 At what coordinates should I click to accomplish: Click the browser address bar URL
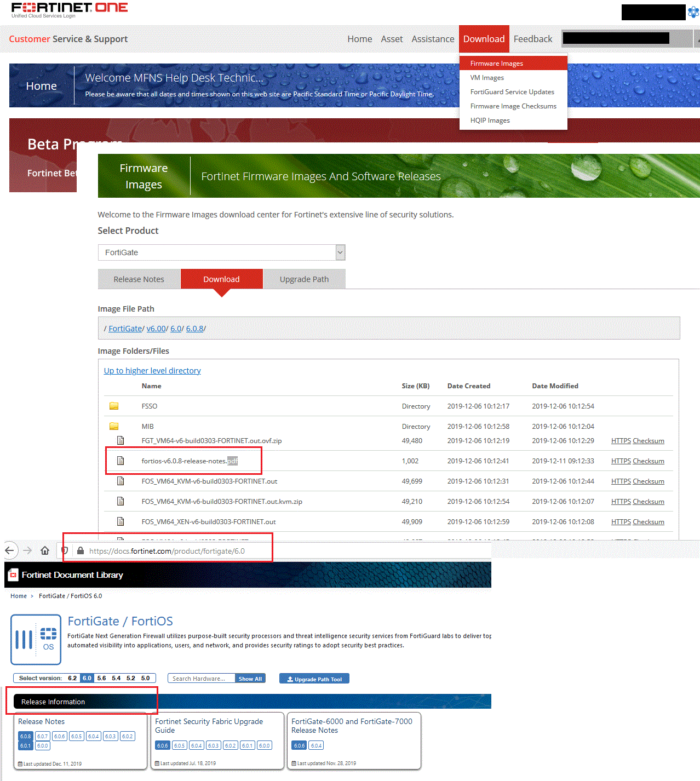coord(167,551)
